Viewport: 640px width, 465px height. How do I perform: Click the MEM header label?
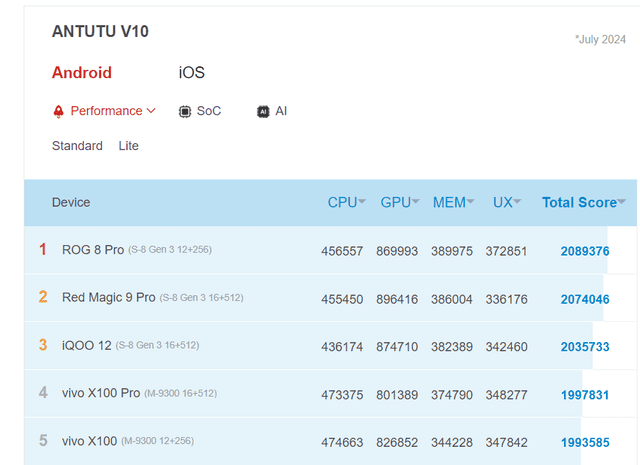(x=449, y=202)
